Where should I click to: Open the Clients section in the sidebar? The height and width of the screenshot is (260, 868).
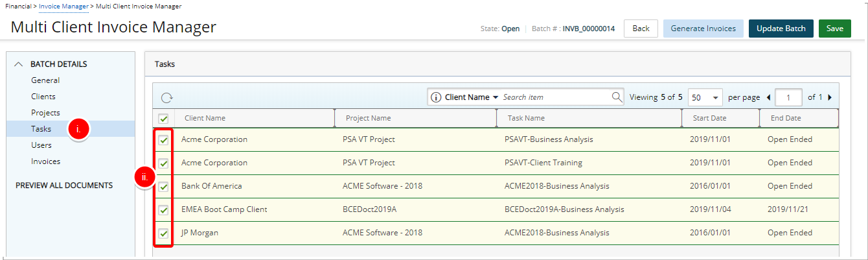point(43,97)
